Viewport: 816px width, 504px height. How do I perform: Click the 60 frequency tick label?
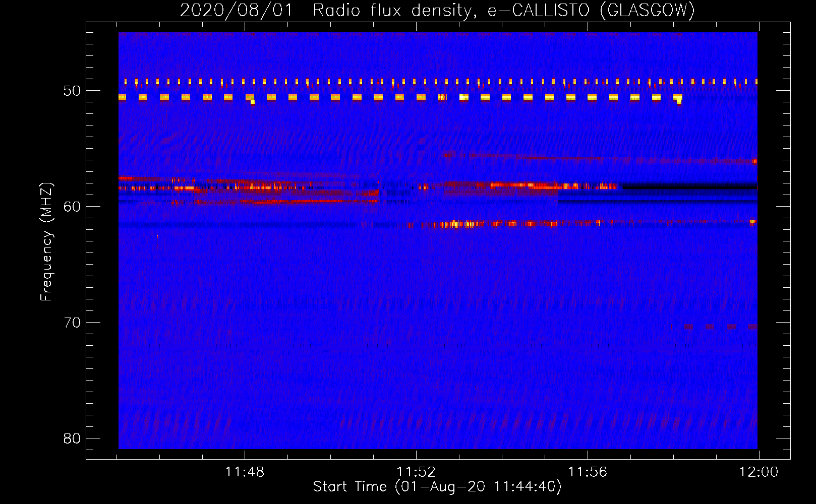72,207
